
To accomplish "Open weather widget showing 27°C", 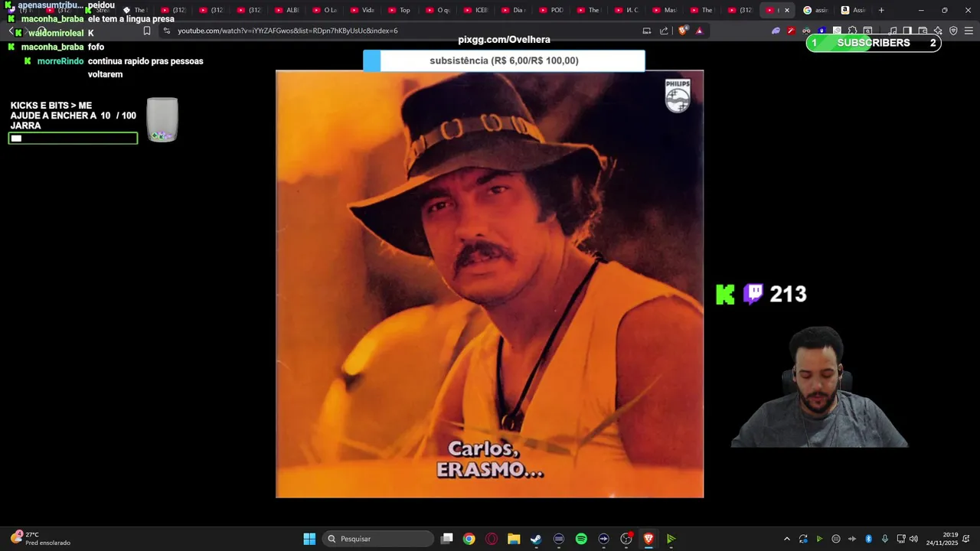I will tap(40, 539).
